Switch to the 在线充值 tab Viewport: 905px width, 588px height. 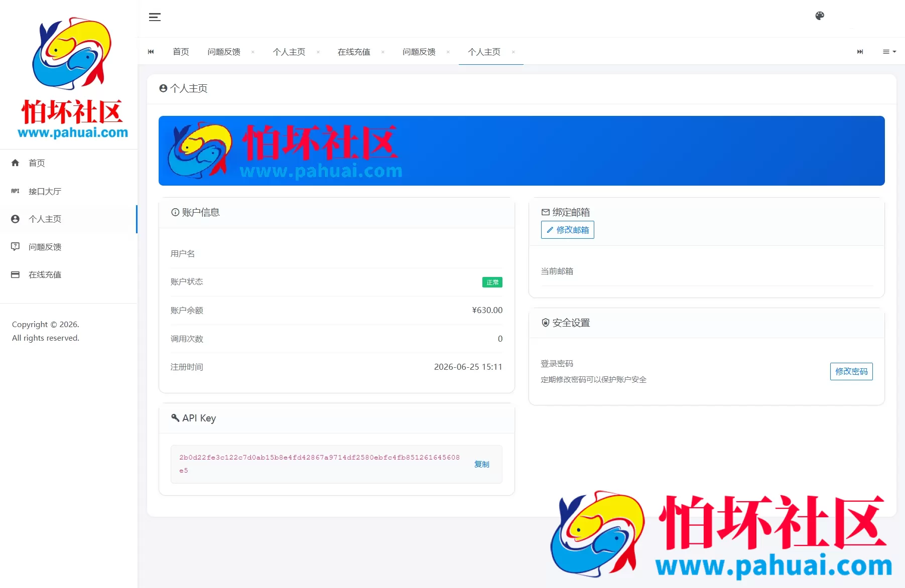tap(354, 52)
